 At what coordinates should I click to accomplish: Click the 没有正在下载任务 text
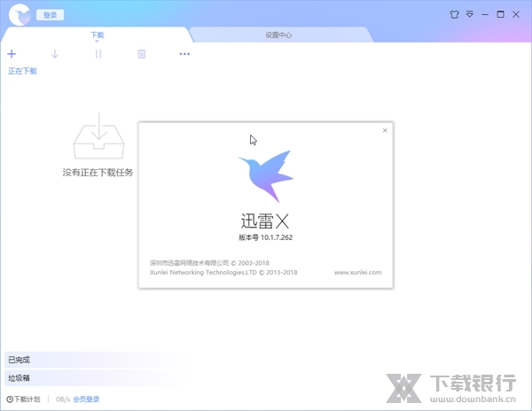click(98, 173)
